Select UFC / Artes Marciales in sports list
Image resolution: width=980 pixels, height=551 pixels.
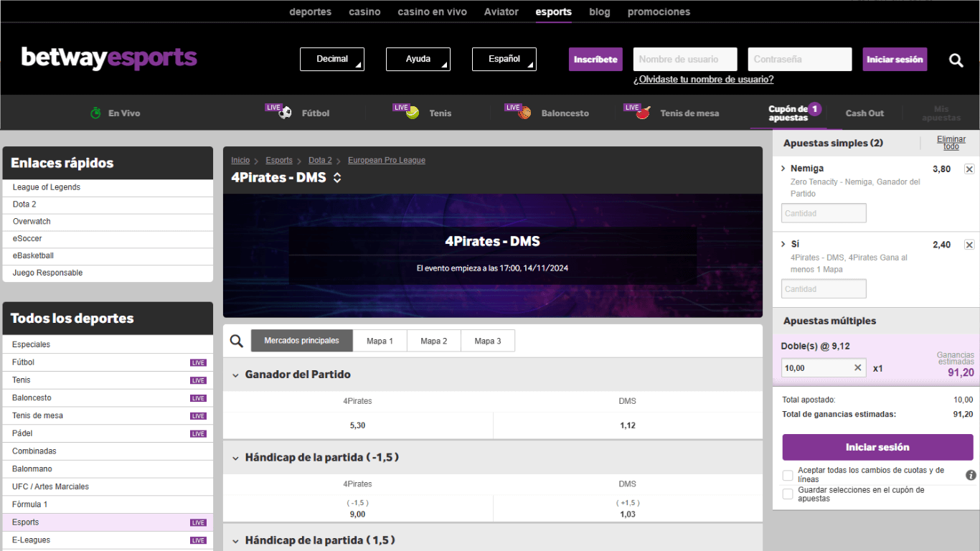point(108,486)
